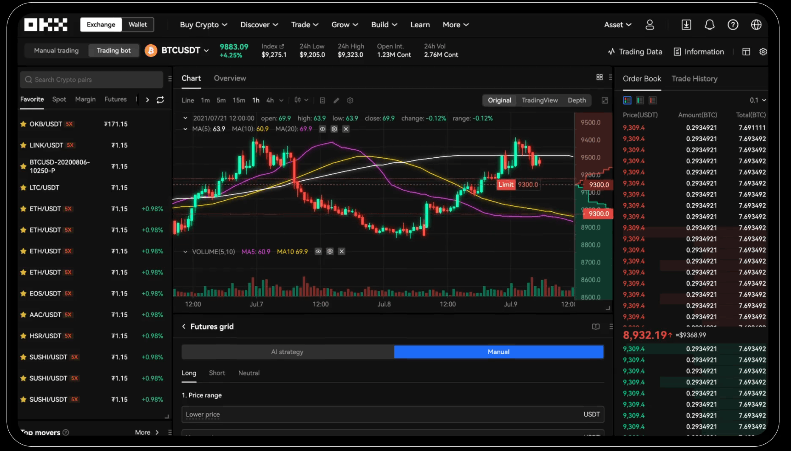
Task: Open Trading Data
Action: 635,51
